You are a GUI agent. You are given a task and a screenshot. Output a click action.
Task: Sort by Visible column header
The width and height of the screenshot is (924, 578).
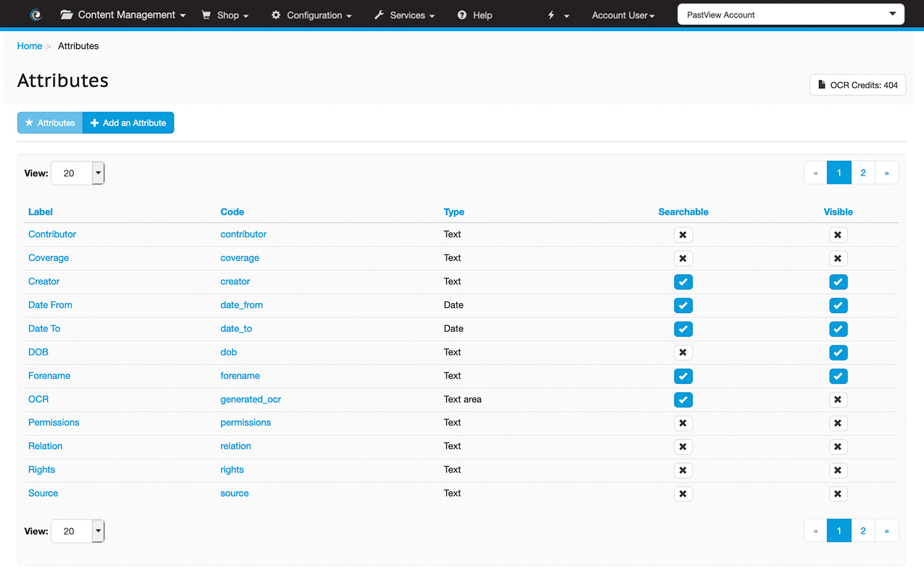tap(838, 212)
